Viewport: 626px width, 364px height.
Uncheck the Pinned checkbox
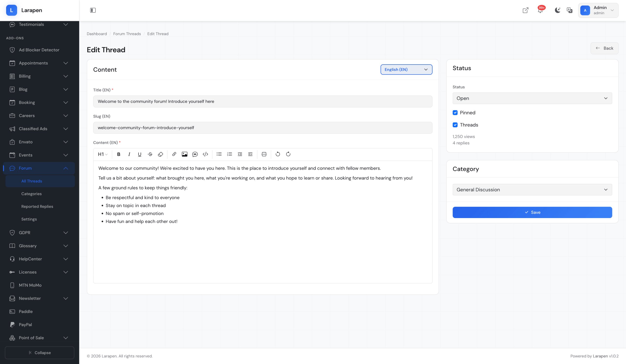(x=455, y=113)
